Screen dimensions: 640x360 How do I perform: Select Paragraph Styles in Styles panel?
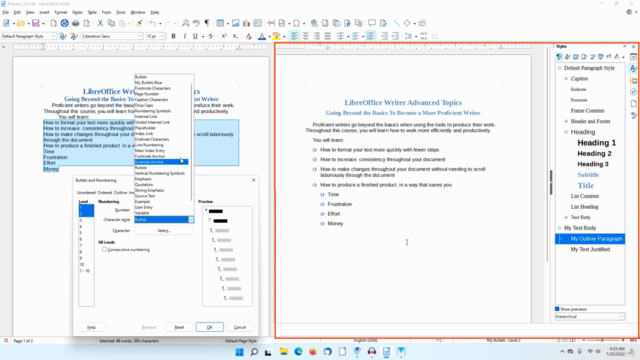[559, 57]
